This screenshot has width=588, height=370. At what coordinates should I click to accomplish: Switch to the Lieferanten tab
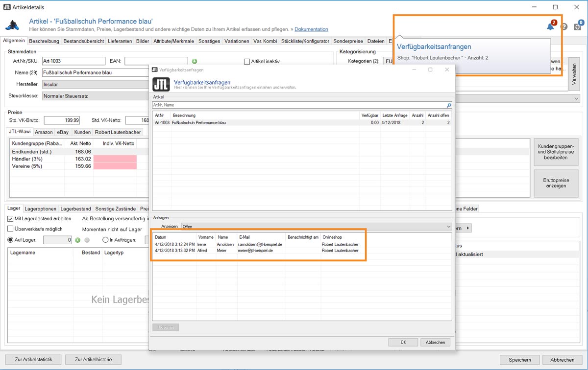(x=120, y=41)
